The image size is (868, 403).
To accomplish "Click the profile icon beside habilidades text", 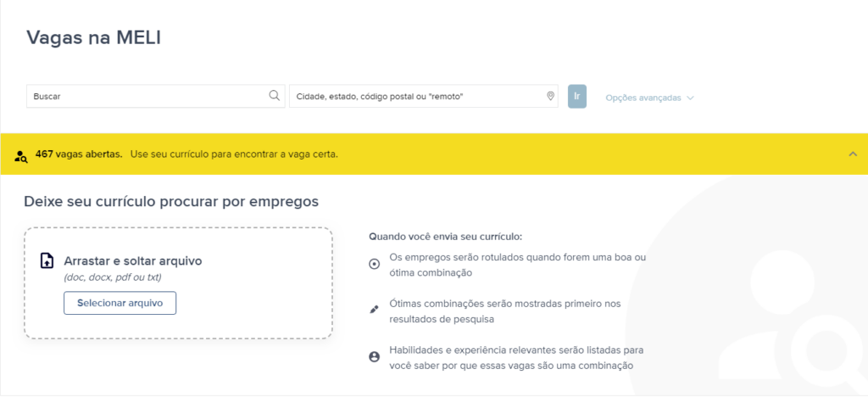I will pyautogui.click(x=374, y=356).
